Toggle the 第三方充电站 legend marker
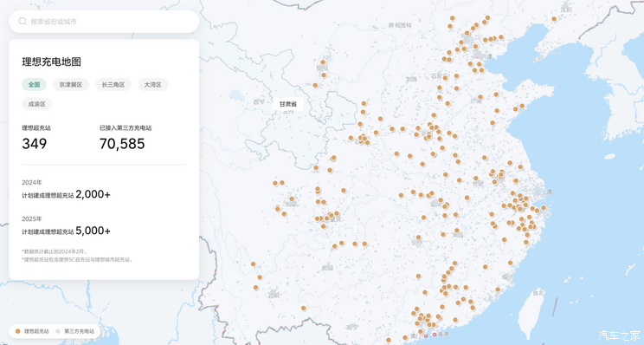The height and width of the screenshot is (345, 644). click(x=75, y=331)
